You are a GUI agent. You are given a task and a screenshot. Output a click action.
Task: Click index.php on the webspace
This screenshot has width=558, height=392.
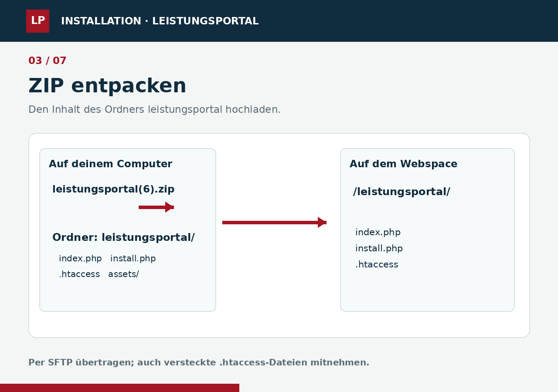378,232
